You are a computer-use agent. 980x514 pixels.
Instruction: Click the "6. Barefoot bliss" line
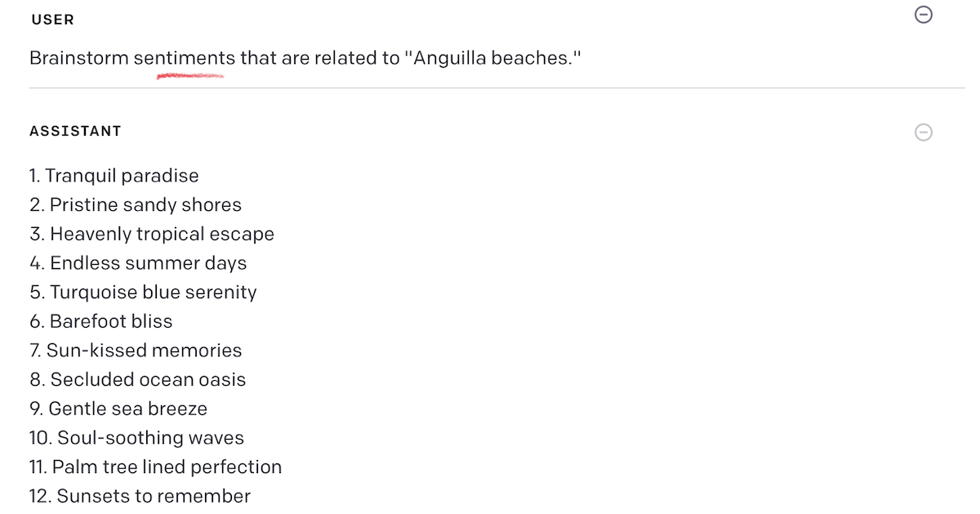pos(101,321)
